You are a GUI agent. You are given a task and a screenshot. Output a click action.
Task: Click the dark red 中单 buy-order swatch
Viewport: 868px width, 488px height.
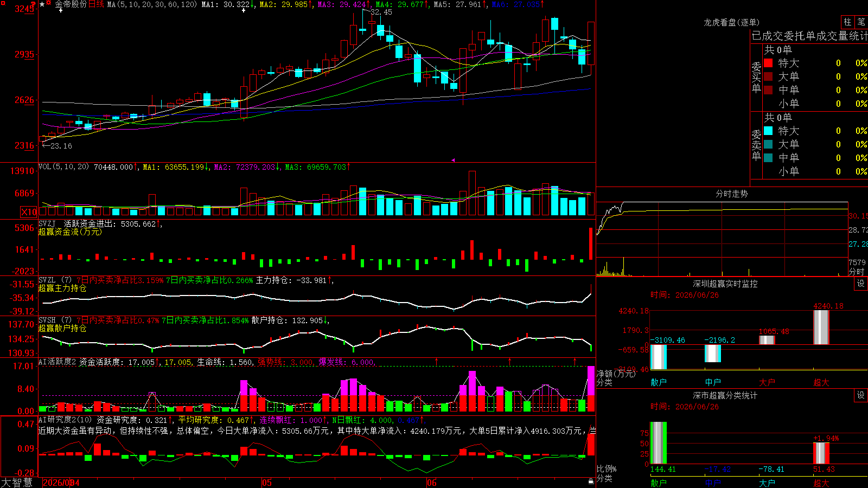pyautogui.click(x=768, y=90)
